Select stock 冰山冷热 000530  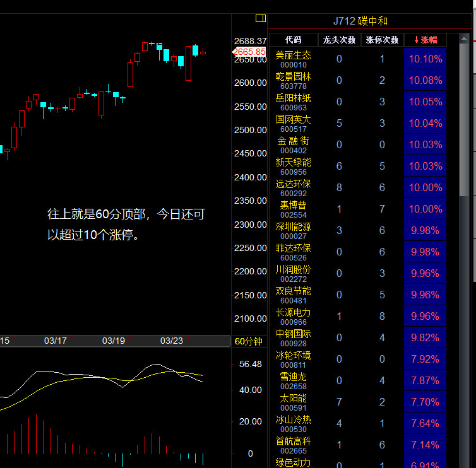pos(294,423)
